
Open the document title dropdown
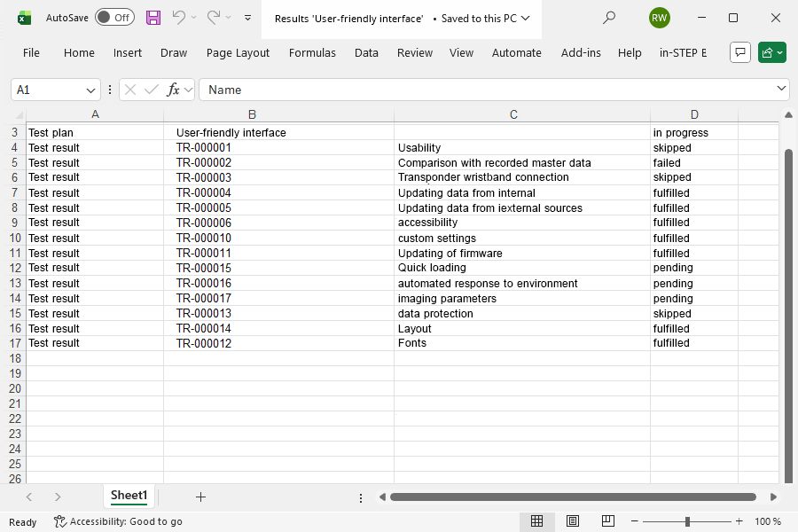click(525, 17)
